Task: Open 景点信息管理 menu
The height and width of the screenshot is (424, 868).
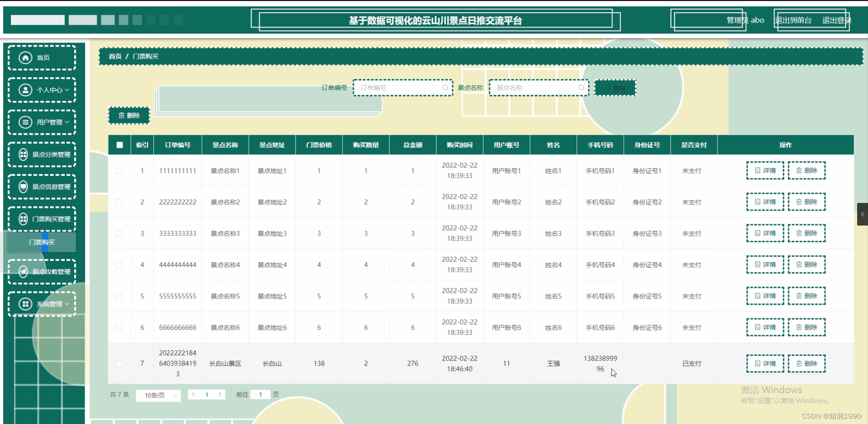Action: pyautogui.click(x=42, y=187)
